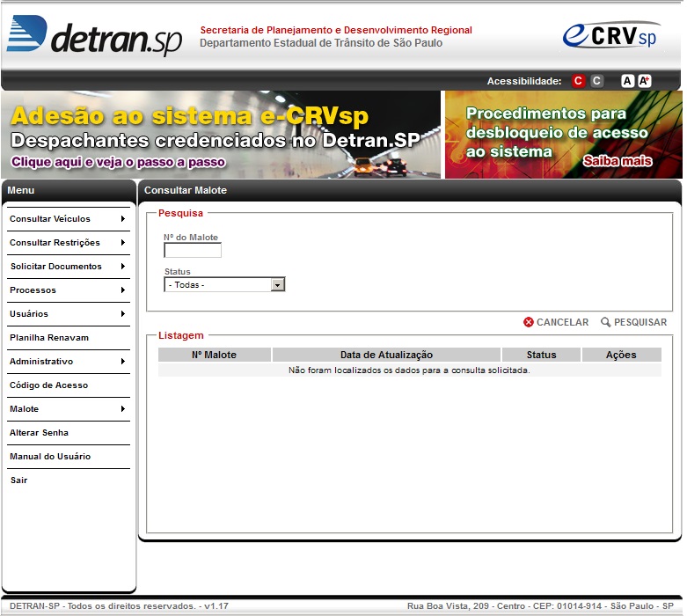Open Malote menu
687x616 pixels.
[24, 408]
